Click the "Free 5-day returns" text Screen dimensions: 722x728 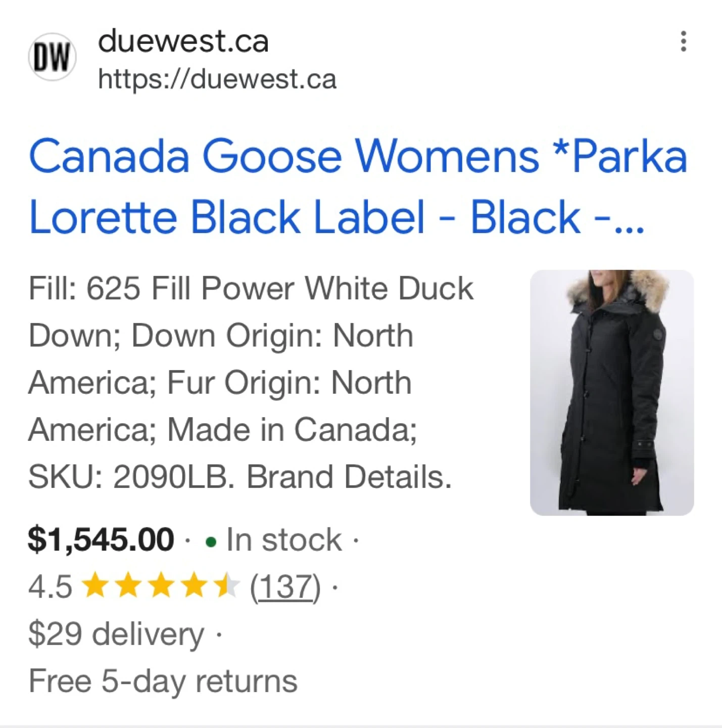pyautogui.click(x=163, y=681)
